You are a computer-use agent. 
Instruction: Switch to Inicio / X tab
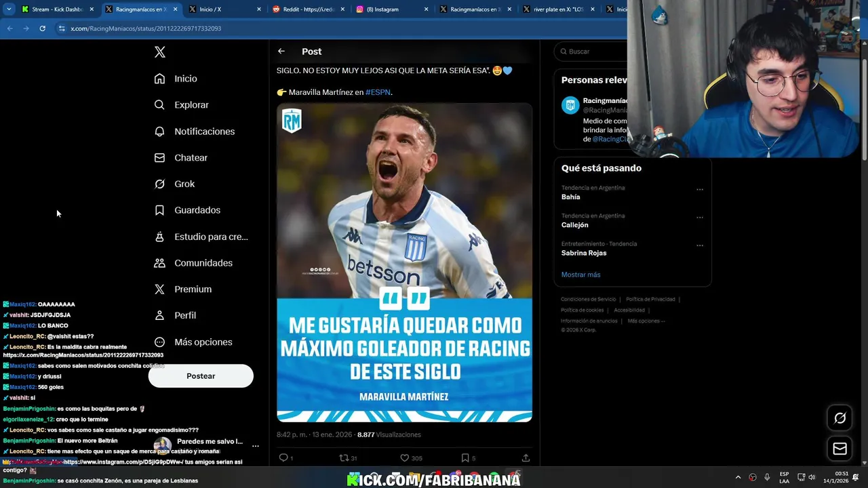click(224, 9)
